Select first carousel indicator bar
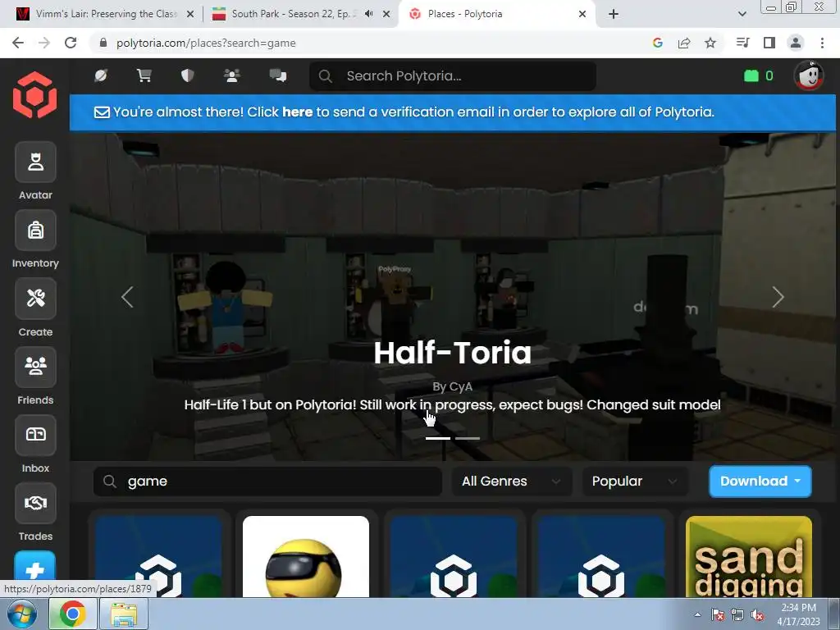 coord(438,438)
